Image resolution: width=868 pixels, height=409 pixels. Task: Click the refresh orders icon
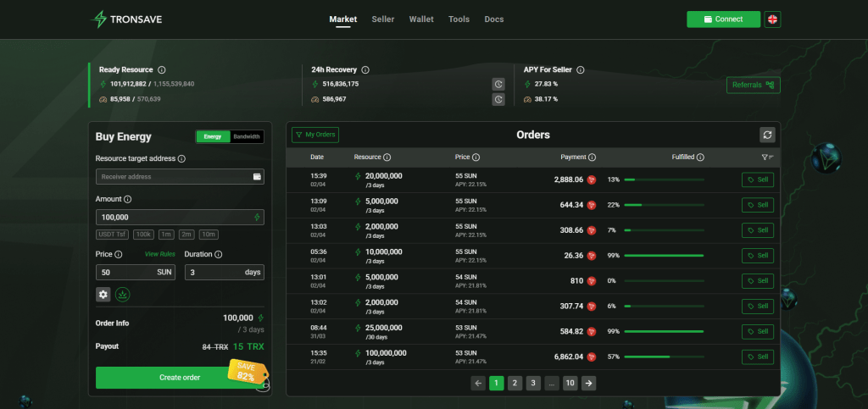[767, 135]
